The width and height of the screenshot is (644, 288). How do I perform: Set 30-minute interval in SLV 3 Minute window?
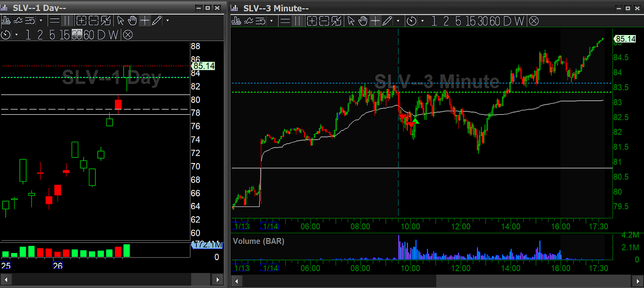point(483,20)
